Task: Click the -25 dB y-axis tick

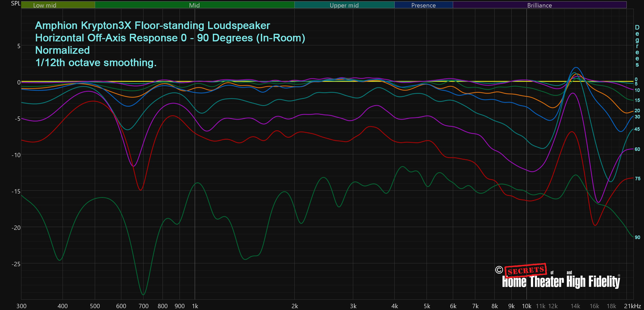Action: [16, 264]
